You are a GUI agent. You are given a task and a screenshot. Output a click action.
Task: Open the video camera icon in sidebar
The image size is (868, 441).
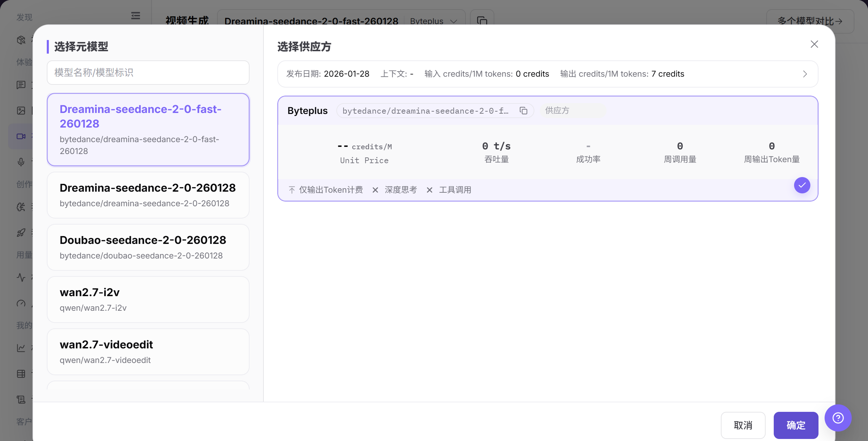(x=21, y=136)
